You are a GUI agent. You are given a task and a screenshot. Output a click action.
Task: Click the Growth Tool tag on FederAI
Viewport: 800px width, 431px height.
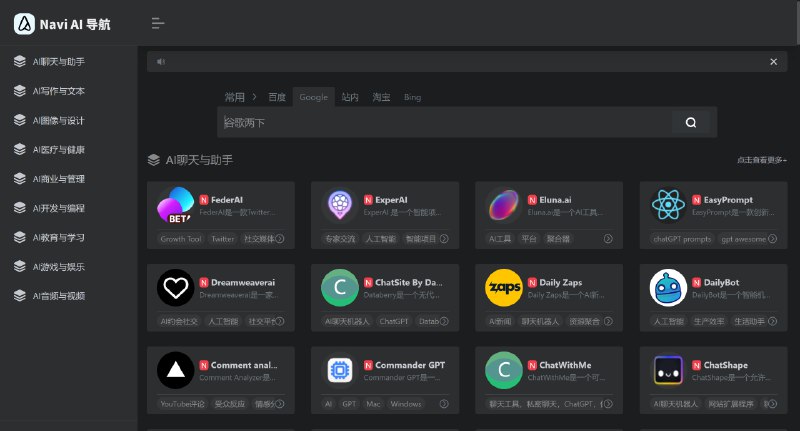click(x=181, y=239)
